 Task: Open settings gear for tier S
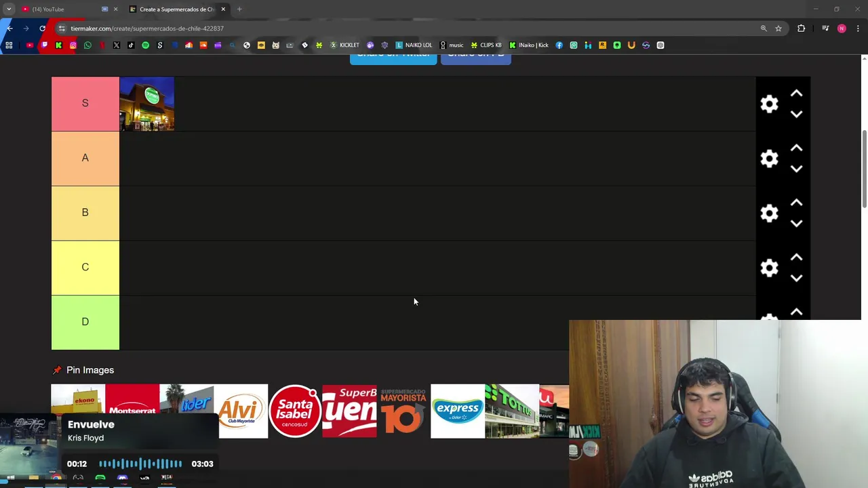coord(769,104)
